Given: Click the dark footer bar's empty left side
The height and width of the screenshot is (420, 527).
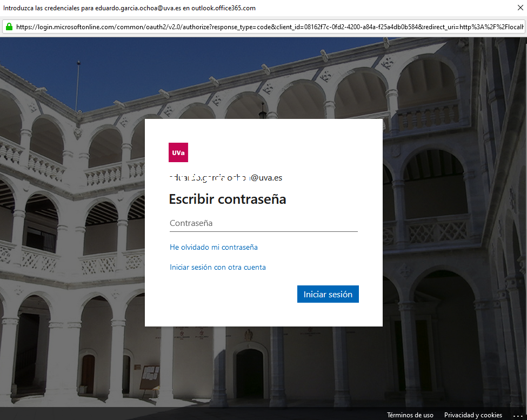Looking at the screenshot, I should tap(162, 414).
